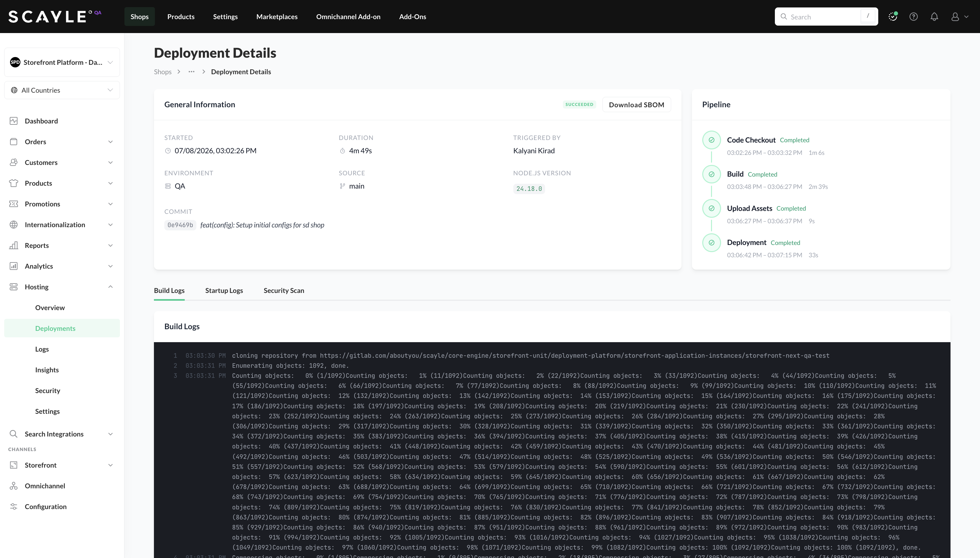Click the Internationalization globe icon
Viewport: 980px width, 558px height.
(x=14, y=224)
